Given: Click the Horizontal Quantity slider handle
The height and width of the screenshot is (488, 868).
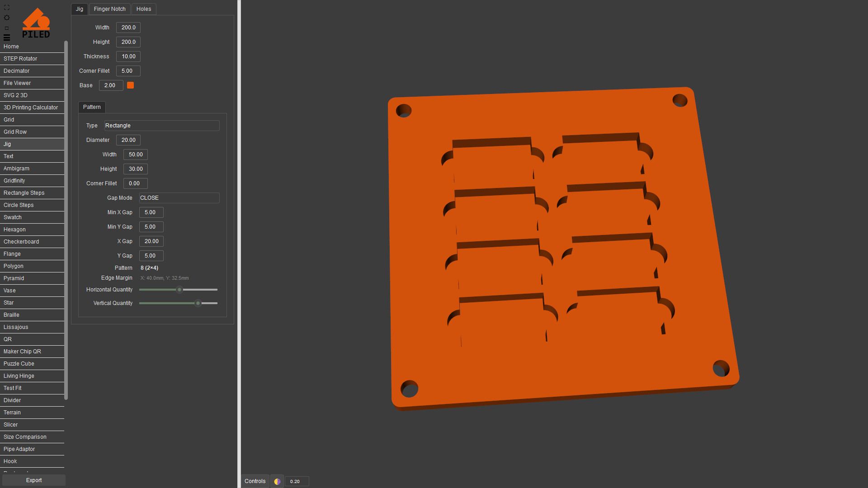Looking at the screenshot, I should 179,290.
